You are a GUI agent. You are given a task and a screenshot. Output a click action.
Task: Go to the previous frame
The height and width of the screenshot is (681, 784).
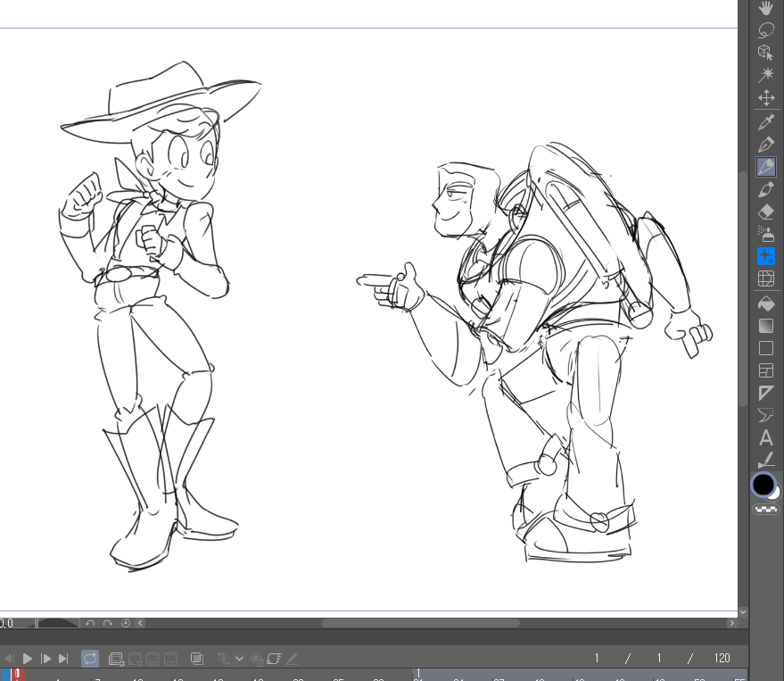point(9,659)
